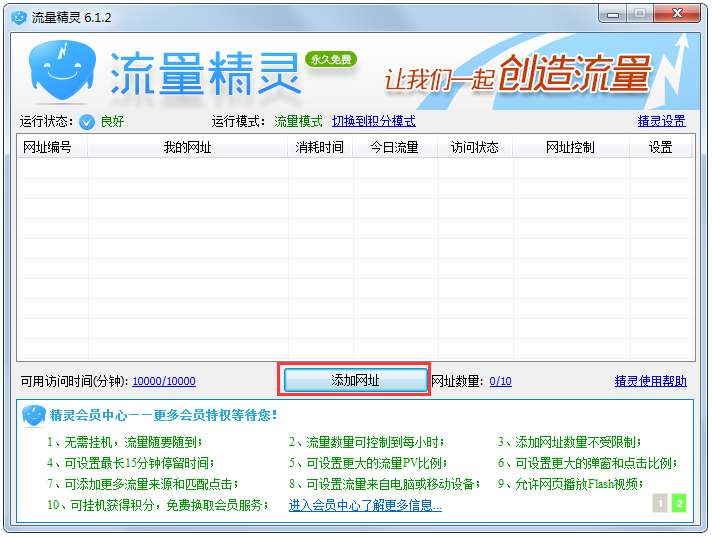This screenshot has height=537, width=712.
Task: Click text 4、可设置最长15分钟停留时间
Action: pos(131,463)
